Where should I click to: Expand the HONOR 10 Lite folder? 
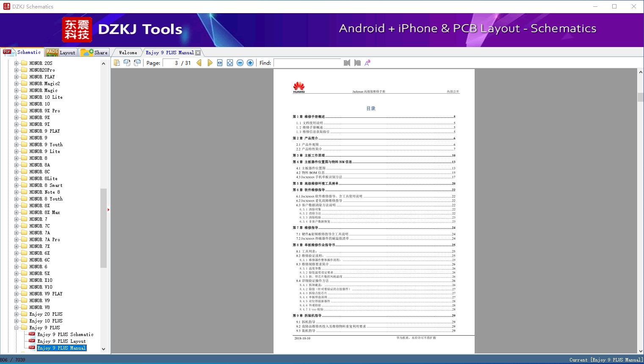tap(16, 97)
